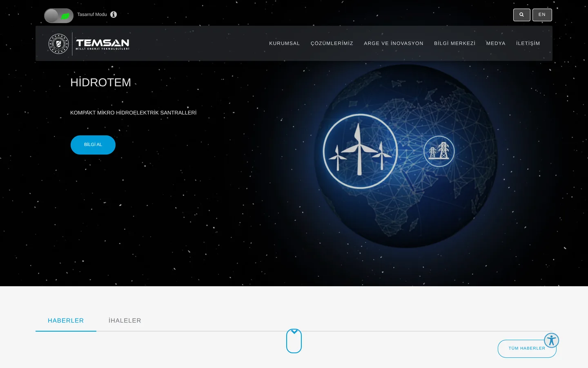Viewport: 588px width, 368px height.
Task: Click the KOMPAKT MİKRO HİDROELEKTRİK SANTRALLERİ text
Action: [x=133, y=113]
